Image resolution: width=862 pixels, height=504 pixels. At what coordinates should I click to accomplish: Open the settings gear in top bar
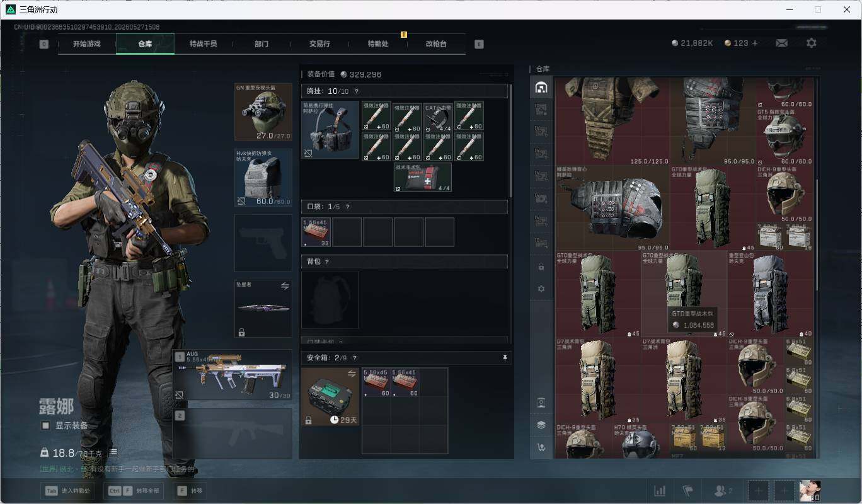(x=812, y=43)
